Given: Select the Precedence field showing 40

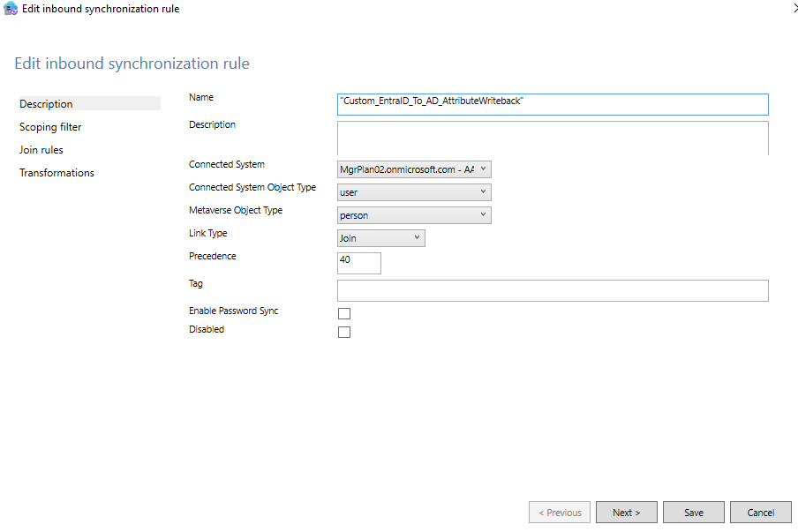Looking at the screenshot, I should pos(358,262).
